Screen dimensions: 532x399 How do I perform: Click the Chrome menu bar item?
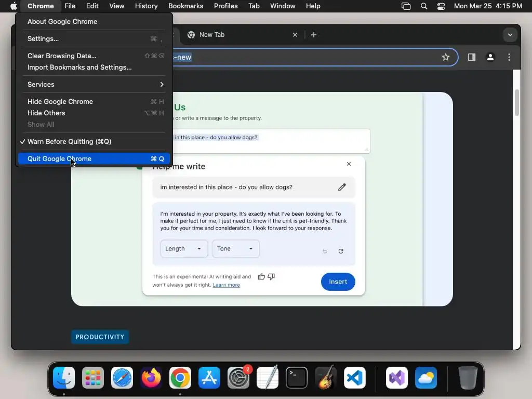pos(41,6)
